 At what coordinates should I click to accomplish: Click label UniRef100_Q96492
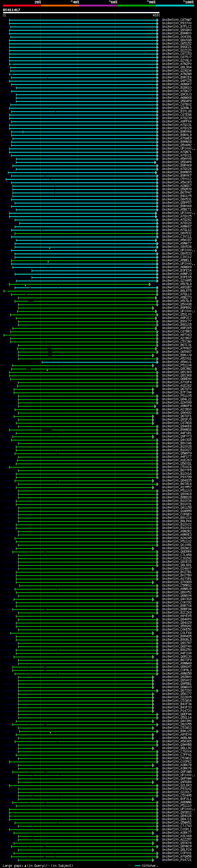pos(177,413)
